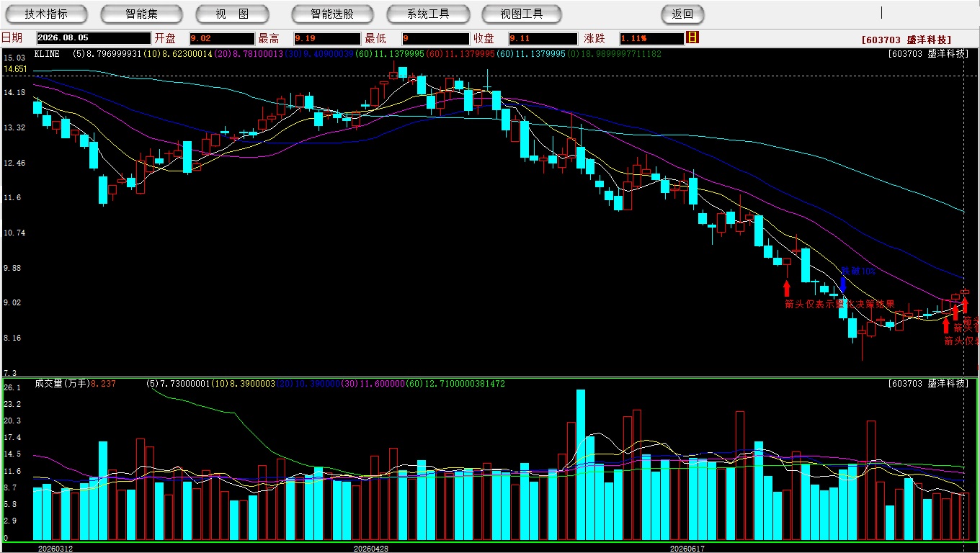Viewport: 980px width, 553px height.
Task: Click the 20260617 date axis label
Action: point(687,548)
